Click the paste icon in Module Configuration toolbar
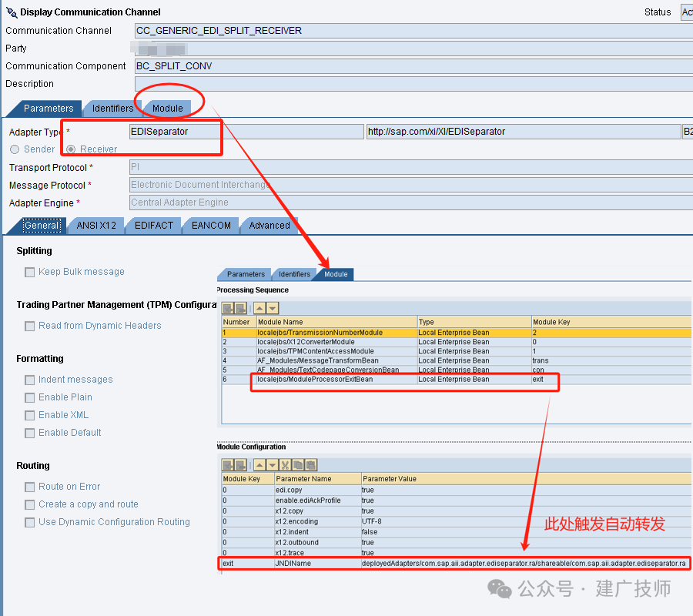 coord(311,465)
